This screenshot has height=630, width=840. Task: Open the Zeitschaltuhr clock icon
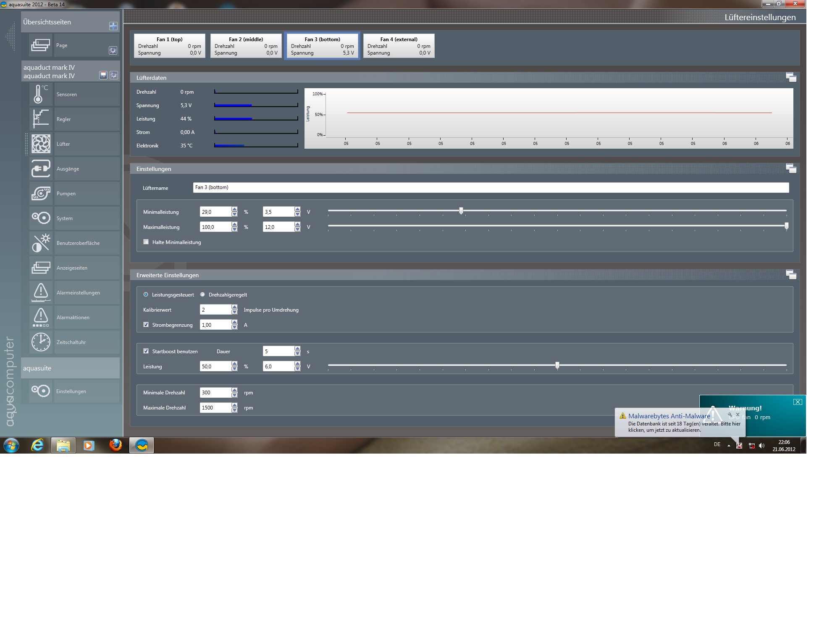coord(41,342)
